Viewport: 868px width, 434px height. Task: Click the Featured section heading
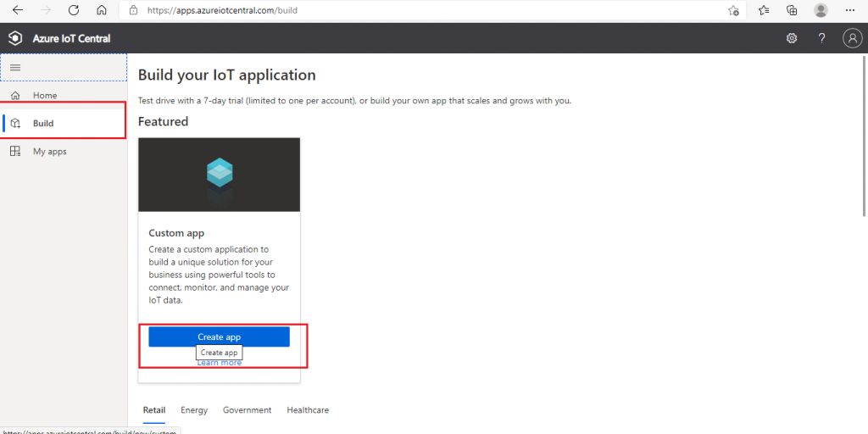click(164, 121)
